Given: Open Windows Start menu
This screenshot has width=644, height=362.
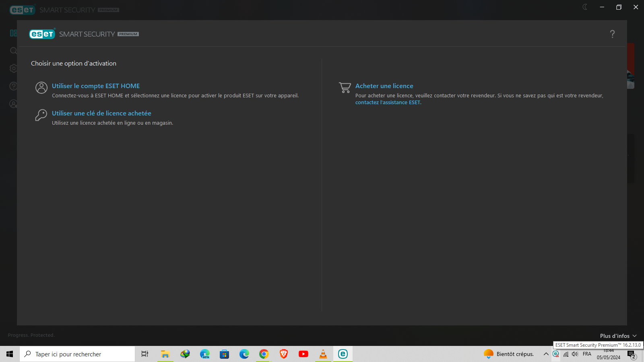Looking at the screenshot, I should (10, 354).
